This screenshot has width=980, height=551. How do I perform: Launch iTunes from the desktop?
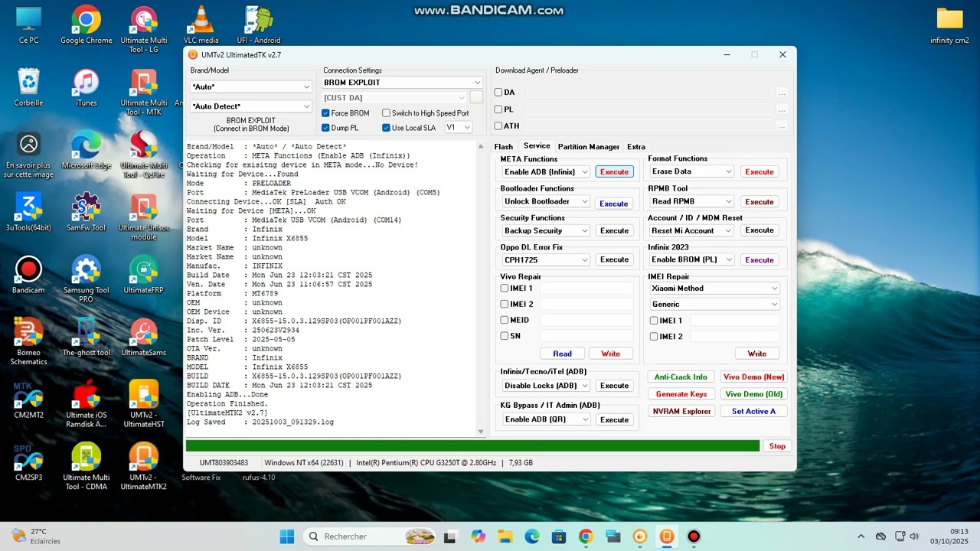point(86,86)
